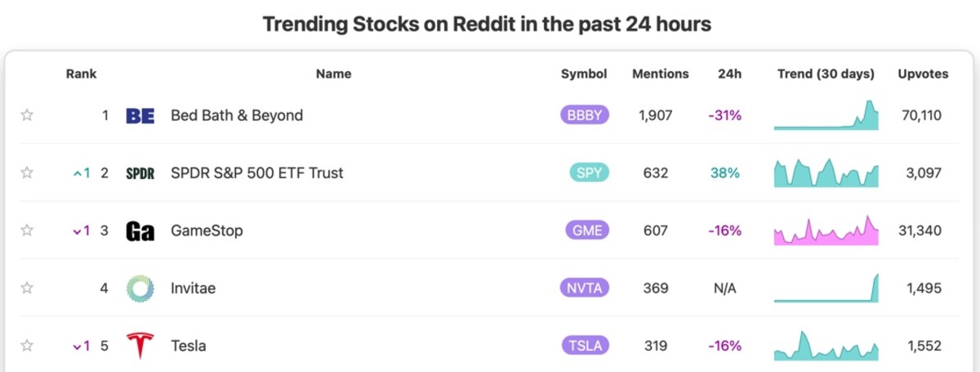The height and width of the screenshot is (372, 980).
Task: Toggle the star next to Invitae
Action: point(27,288)
